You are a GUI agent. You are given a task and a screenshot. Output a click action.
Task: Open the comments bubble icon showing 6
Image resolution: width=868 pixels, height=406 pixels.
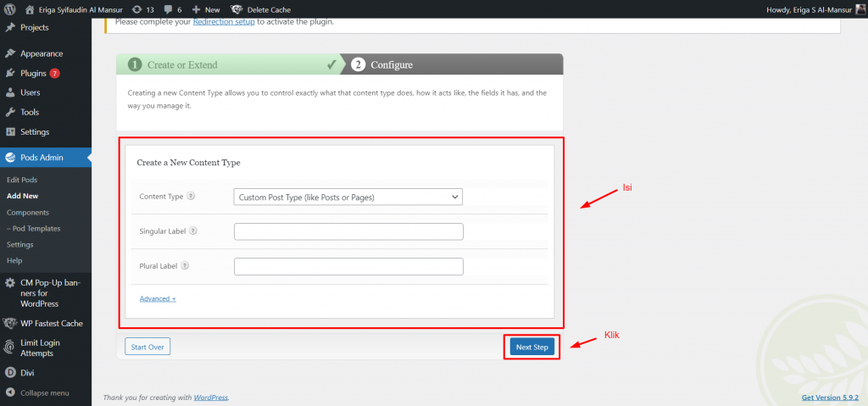[x=168, y=9]
